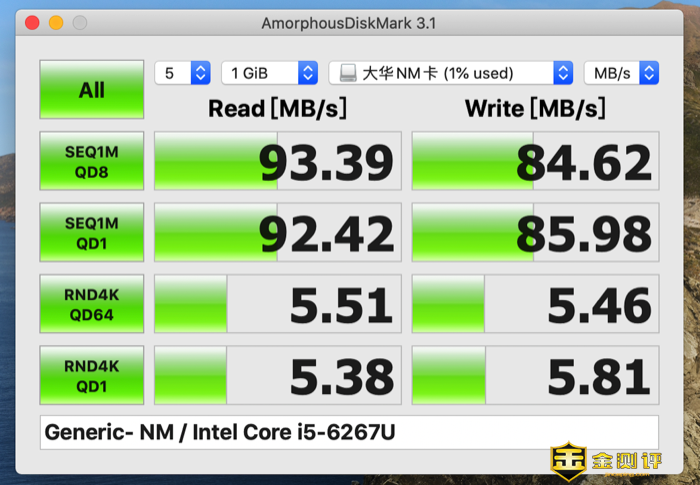Viewport: 700px width, 485px height.
Task: Click the 5.81 RND4K QD1 write result
Action: (535, 375)
